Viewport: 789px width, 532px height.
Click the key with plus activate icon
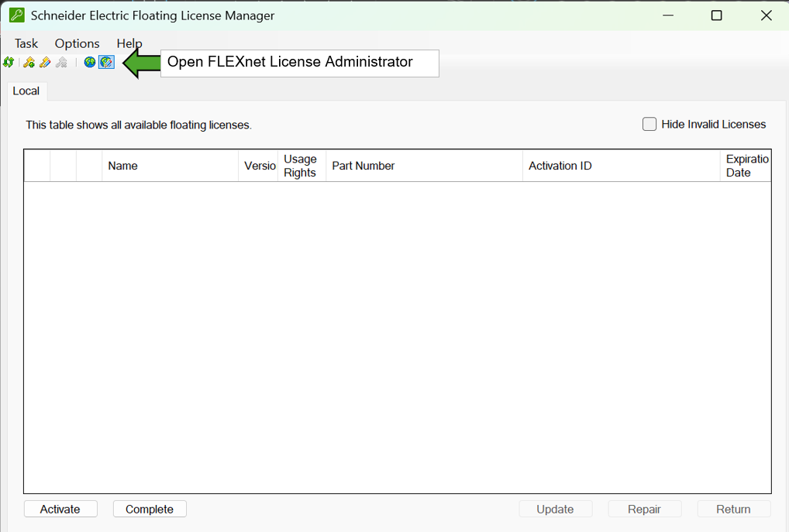29,63
